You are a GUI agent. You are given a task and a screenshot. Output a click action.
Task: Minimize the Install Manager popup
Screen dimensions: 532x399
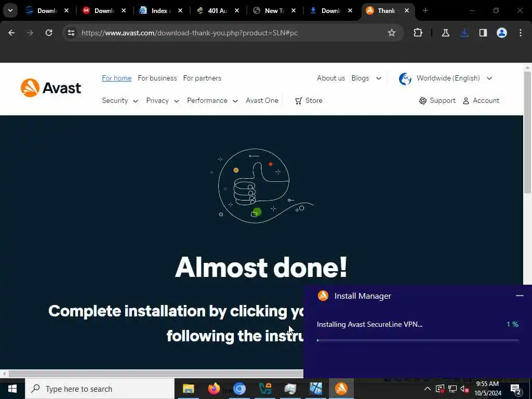[520, 296]
